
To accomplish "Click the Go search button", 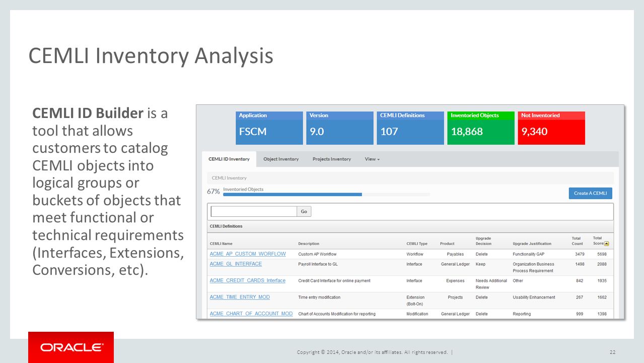I will tap(304, 212).
